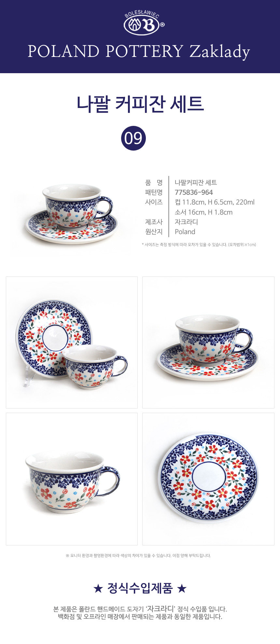The width and height of the screenshot is (280, 644).
Task: Click the size measurement disclaimer note
Action: coord(199,245)
